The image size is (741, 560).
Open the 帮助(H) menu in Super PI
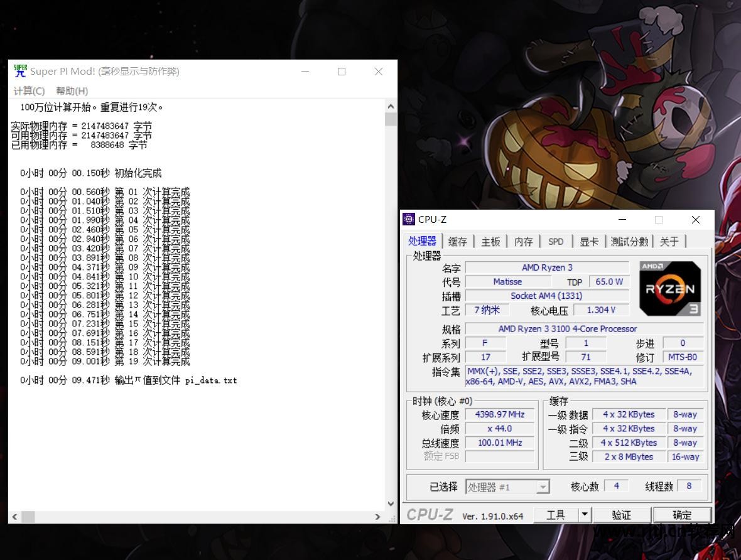tap(72, 91)
